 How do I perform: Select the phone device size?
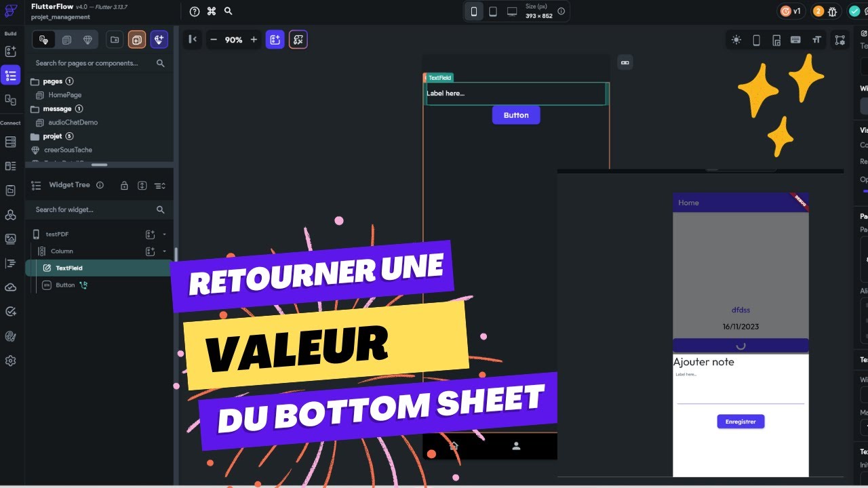tap(474, 12)
